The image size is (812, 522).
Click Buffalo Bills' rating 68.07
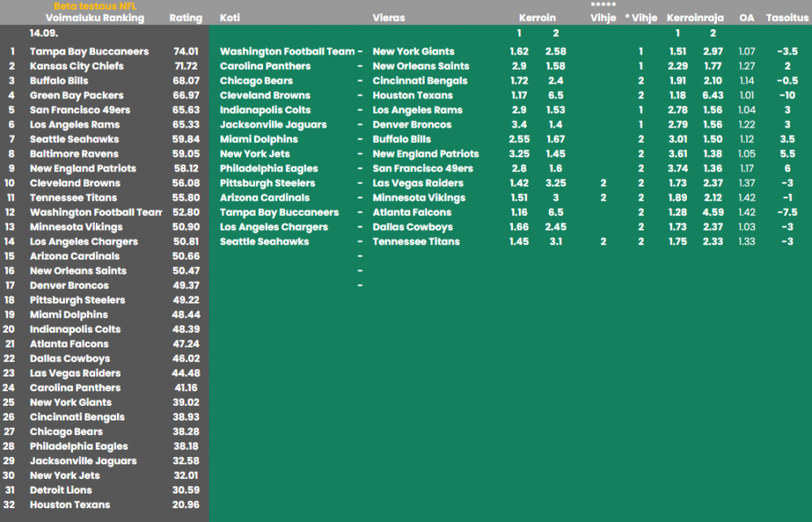[186, 81]
